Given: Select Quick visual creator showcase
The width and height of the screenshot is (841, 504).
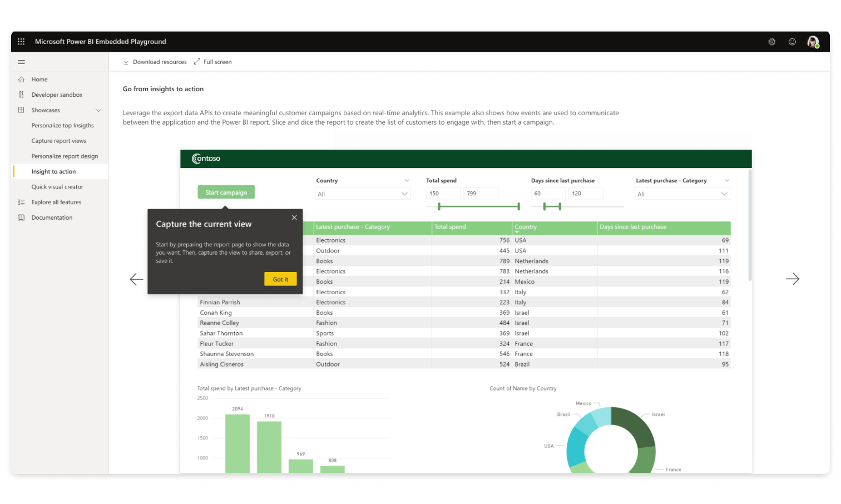Looking at the screenshot, I should tap(57, 187).
